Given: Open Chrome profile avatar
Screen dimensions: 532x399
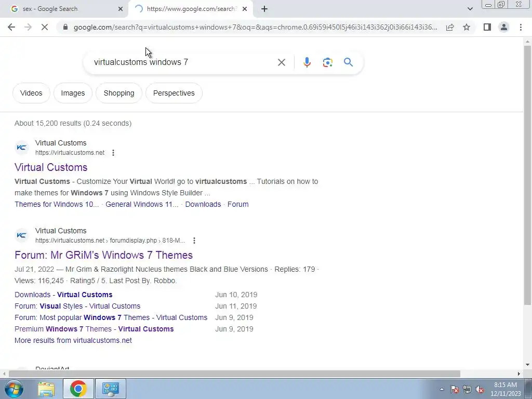Looking at the screenshot, I should pos(504,27).
